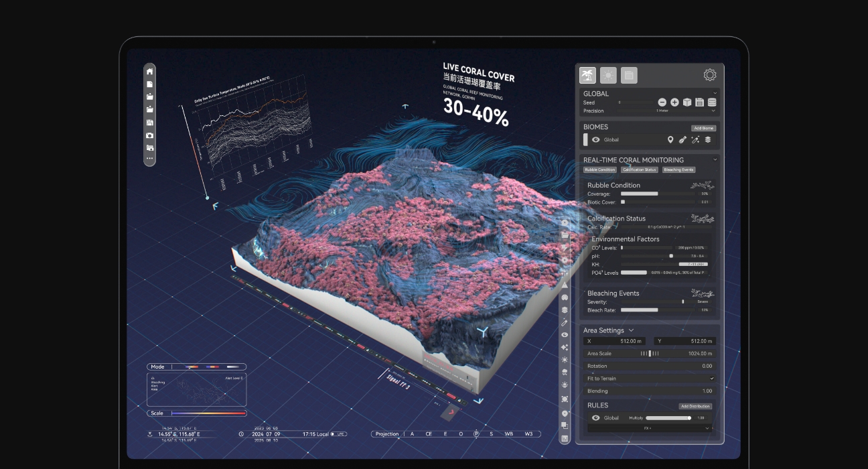Expand the FX dropdown under Rules
868x469 pixels.
pyautogui.click(x=648, y=428)
